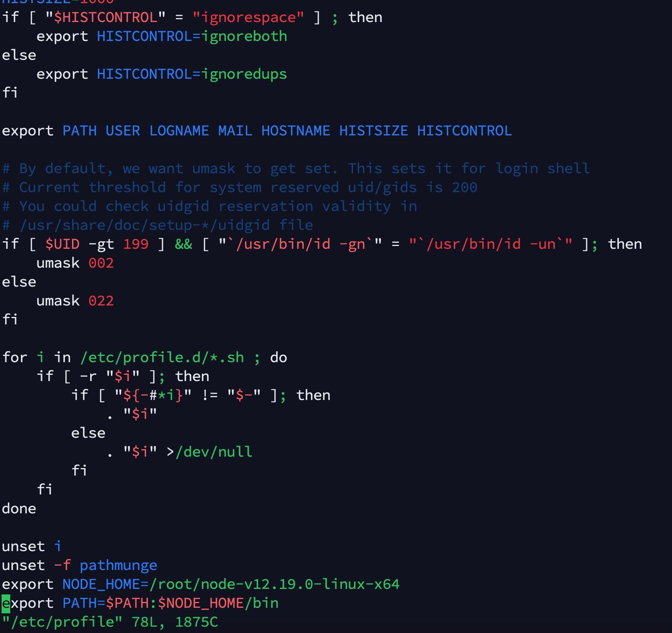The width and height of the screenshot is (672, 633).
Task: Click the NODE_HOME=/root/node-v12.19.0-linux-x64 path
Action: coord(231,584)
